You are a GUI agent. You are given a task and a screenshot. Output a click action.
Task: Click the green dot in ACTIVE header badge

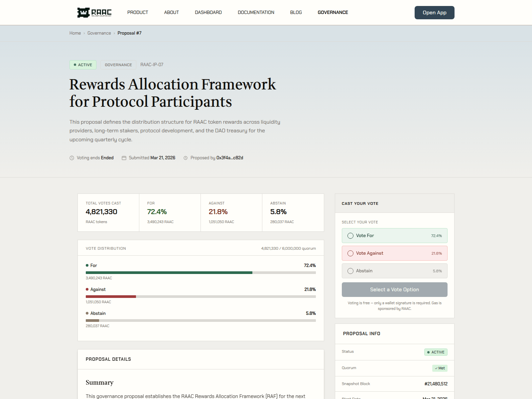click(x=75, y=65)
